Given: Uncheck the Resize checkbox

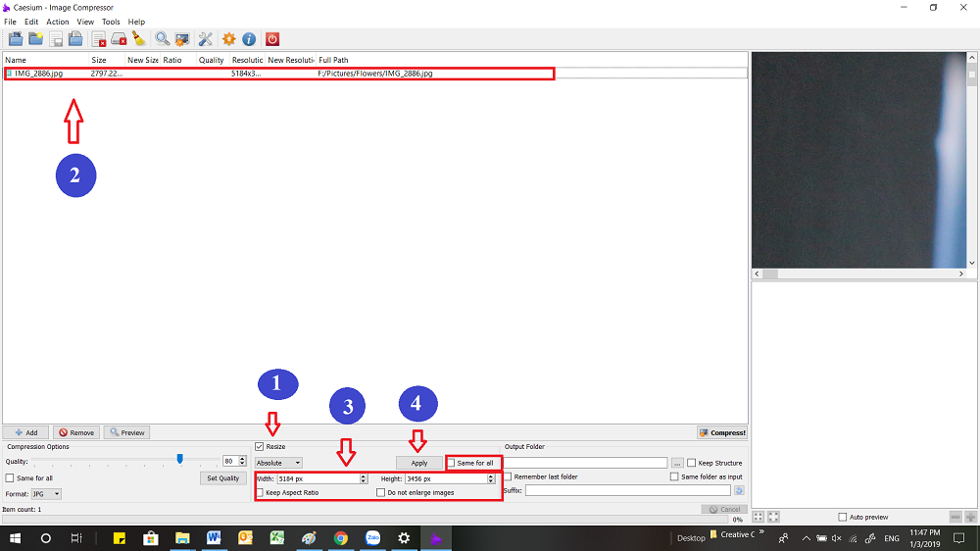Looking at the screenshot, I should pos(260,446).
